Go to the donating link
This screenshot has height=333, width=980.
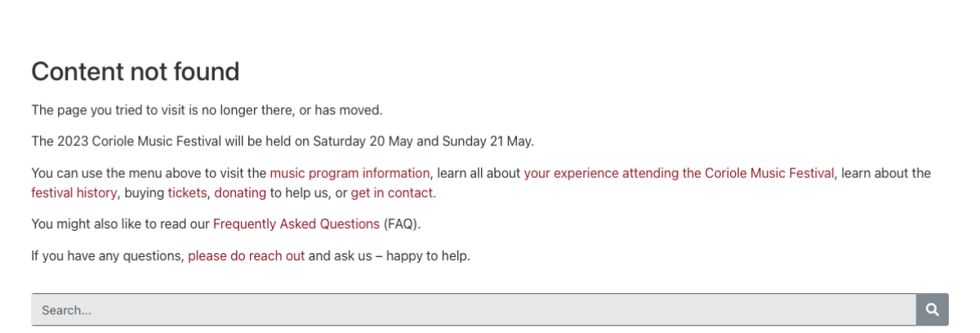pyautogui.click(x=240, y=193)
